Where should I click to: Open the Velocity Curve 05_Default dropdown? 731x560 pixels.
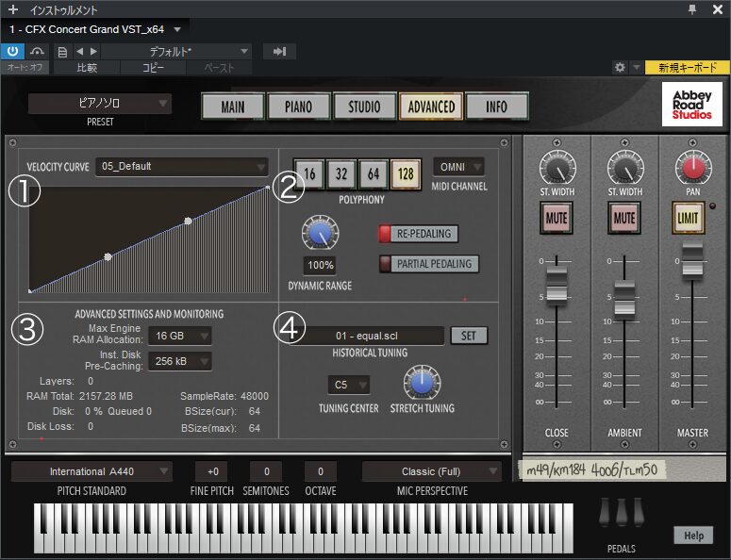tap(182, 166)
